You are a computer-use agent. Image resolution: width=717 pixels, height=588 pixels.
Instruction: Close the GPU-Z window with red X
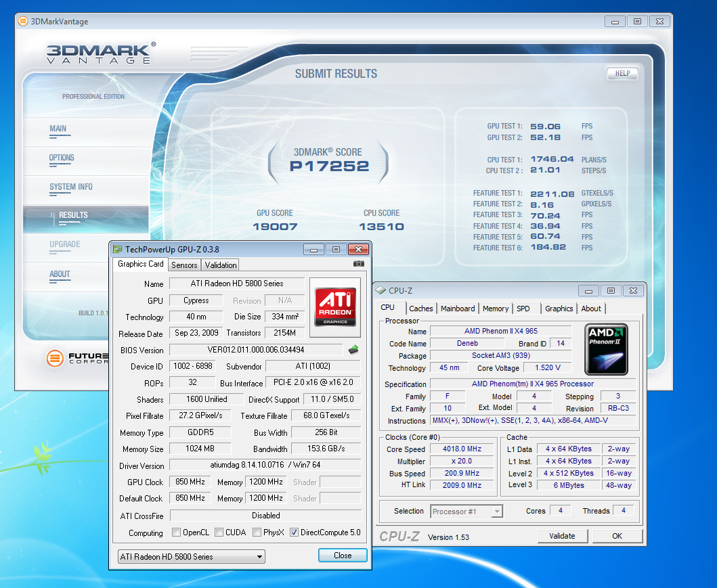[x=359, y=250]
